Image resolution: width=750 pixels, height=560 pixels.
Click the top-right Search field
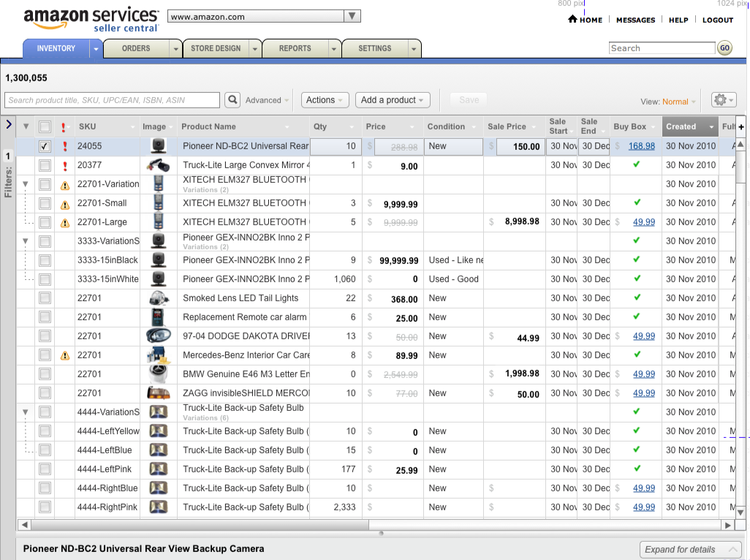point(662,48)
